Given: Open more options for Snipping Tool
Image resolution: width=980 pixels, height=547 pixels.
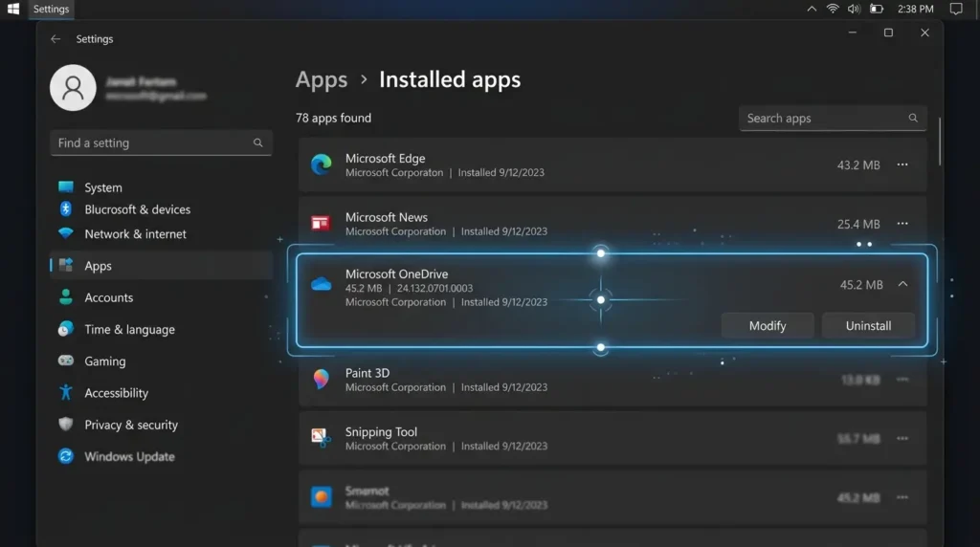Looking at the screenshot, I should click(x=902, y=438).
